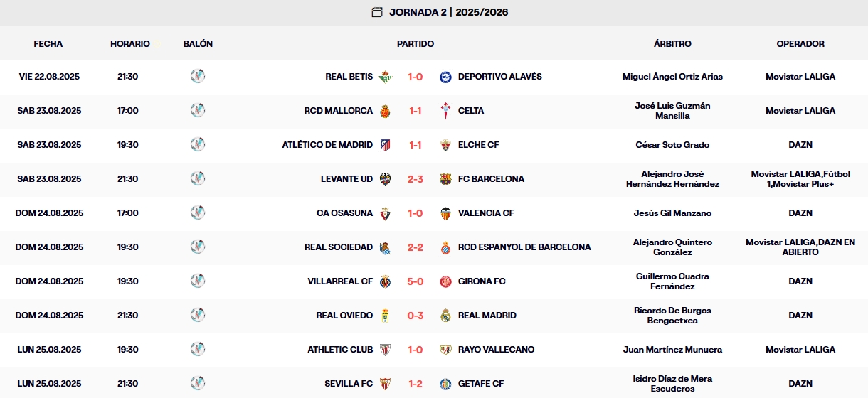This screenshot has width=868, height=398.
Task: Open the Levante UD 2-3 score link
Action: click(416, 179)
